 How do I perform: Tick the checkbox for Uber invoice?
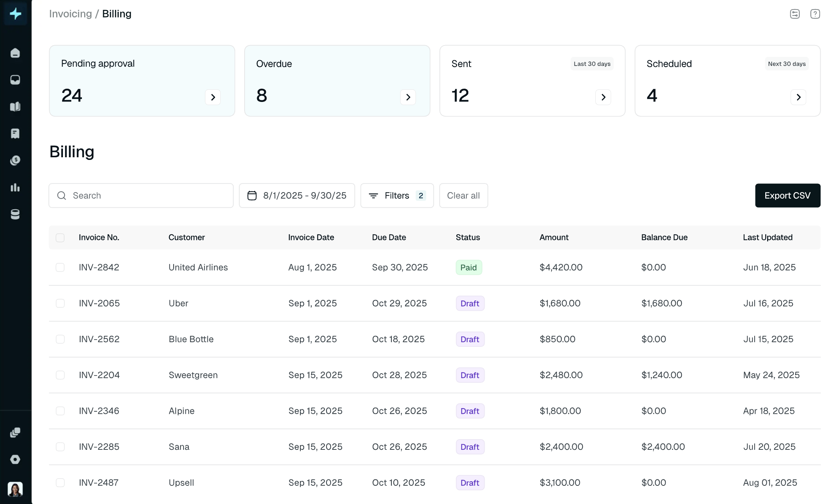click(x=60, y=304)
